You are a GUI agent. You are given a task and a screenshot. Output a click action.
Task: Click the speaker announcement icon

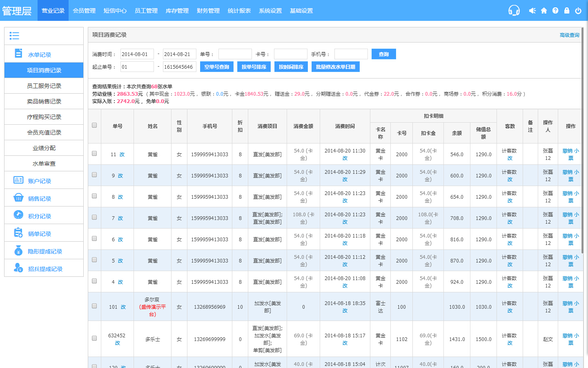pyautogui.click(x=532, y=11)
